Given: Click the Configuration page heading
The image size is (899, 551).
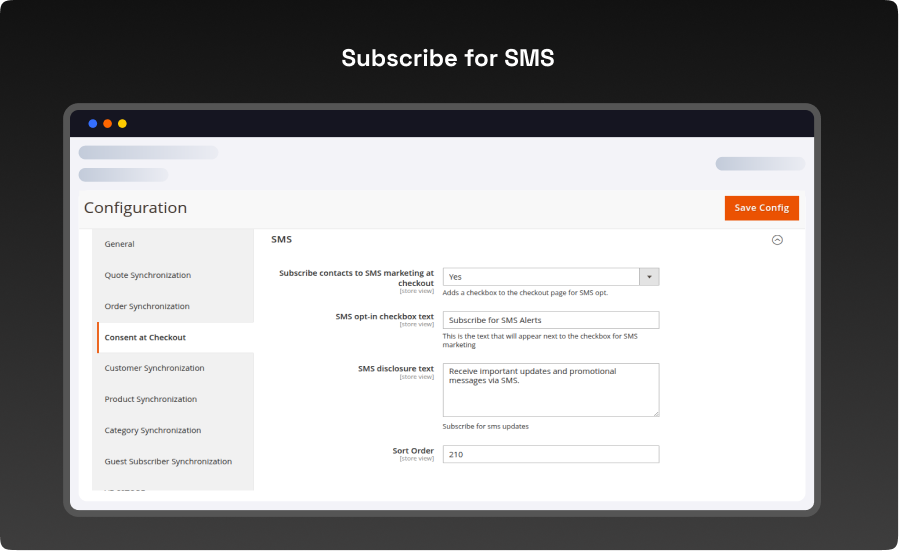Looking at the screenshot, I should (x=136, y=208).
